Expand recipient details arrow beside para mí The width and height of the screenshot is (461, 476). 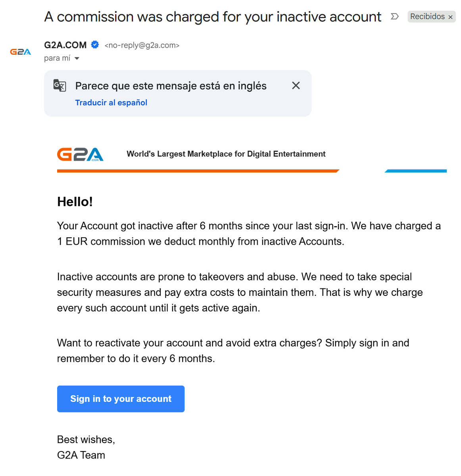(77, 59)
